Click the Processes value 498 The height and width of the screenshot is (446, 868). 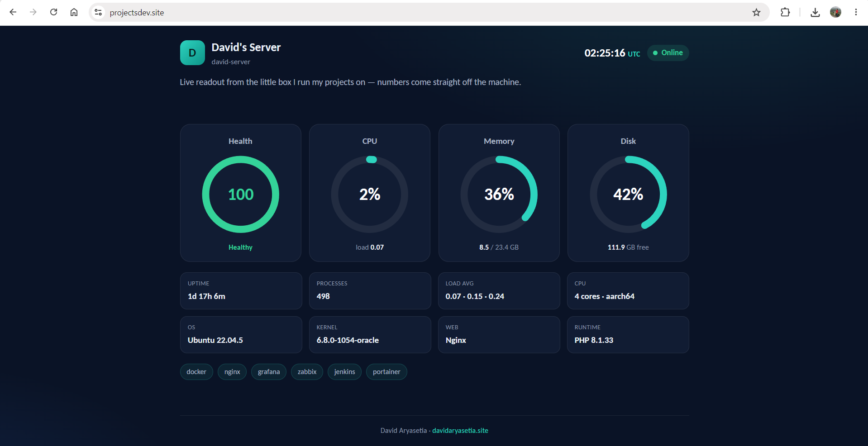(x=323, y=296)
